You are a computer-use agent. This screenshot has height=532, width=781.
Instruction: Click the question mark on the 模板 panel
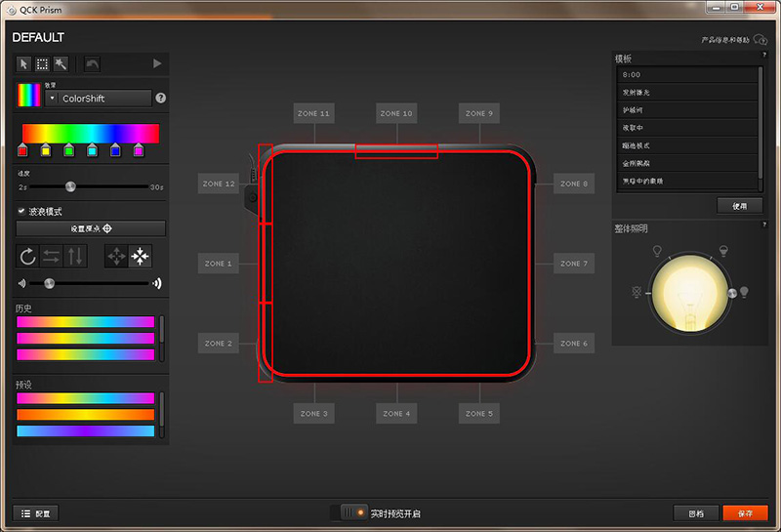click(x=764, y=55)
